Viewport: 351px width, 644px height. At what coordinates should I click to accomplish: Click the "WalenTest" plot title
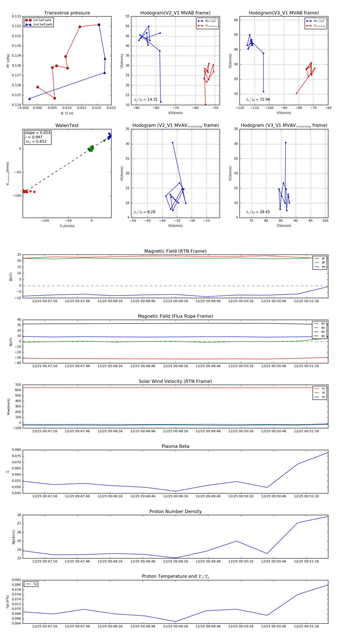click(x=67, y=125)
